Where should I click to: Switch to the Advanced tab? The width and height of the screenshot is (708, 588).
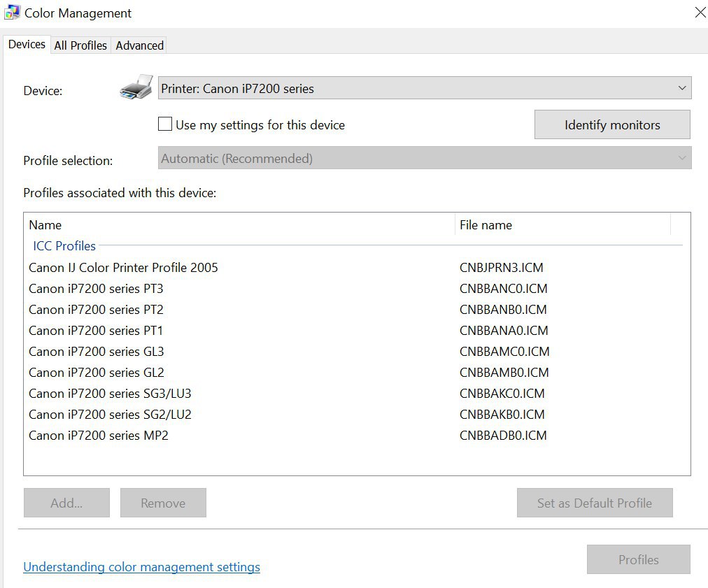(x=139, y=45)
